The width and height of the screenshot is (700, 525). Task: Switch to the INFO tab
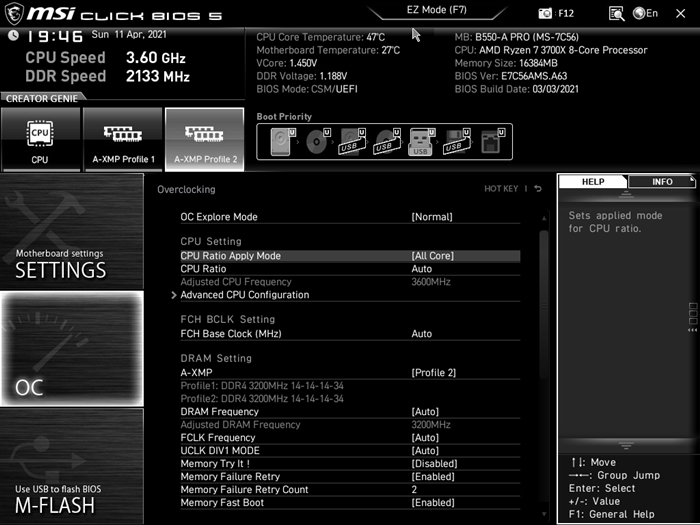click(662, 182)
